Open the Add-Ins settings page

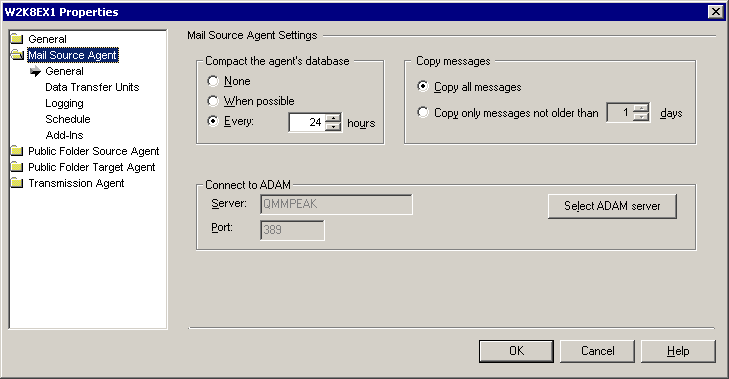click(x=64, y=135)
